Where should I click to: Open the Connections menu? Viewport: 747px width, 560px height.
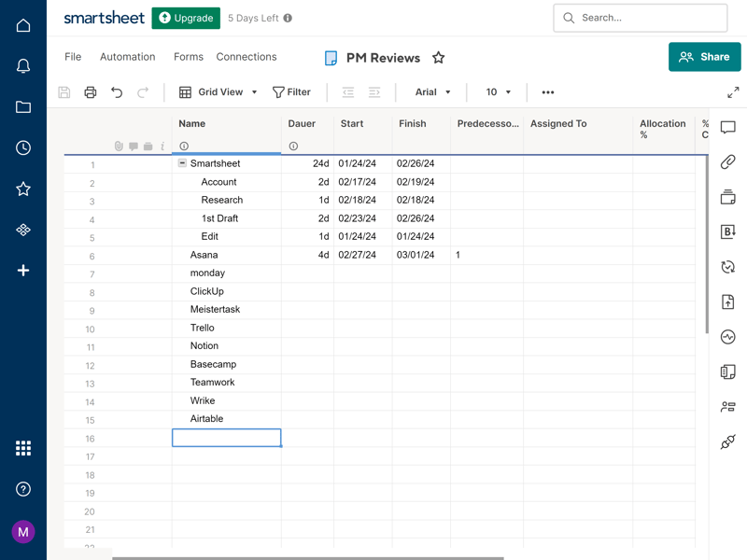pyautogui.click(x=247, y=57)
